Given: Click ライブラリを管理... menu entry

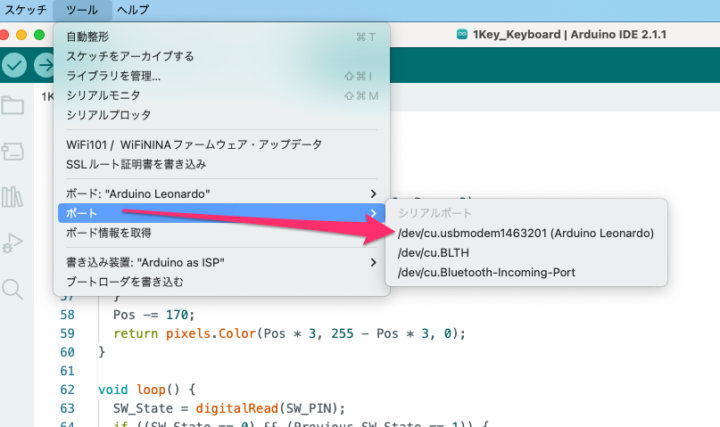Looking at the screenshot, I should point(113,76).
